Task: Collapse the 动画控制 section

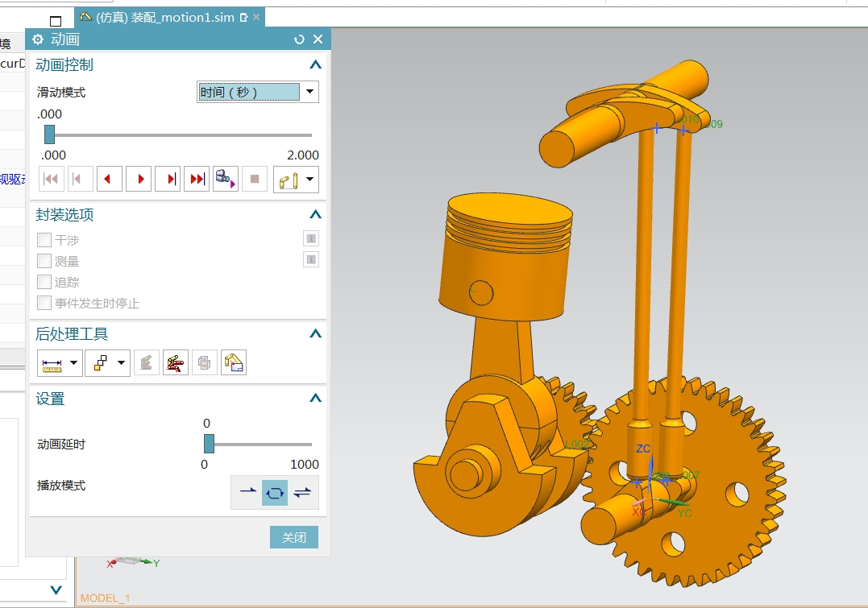Action: coord(316,64)
